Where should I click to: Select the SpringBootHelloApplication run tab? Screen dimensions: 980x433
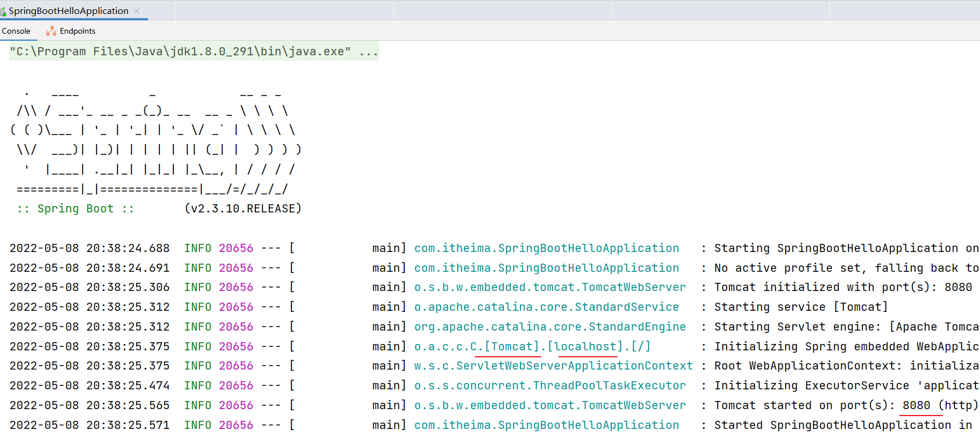(x=69, y=11)
